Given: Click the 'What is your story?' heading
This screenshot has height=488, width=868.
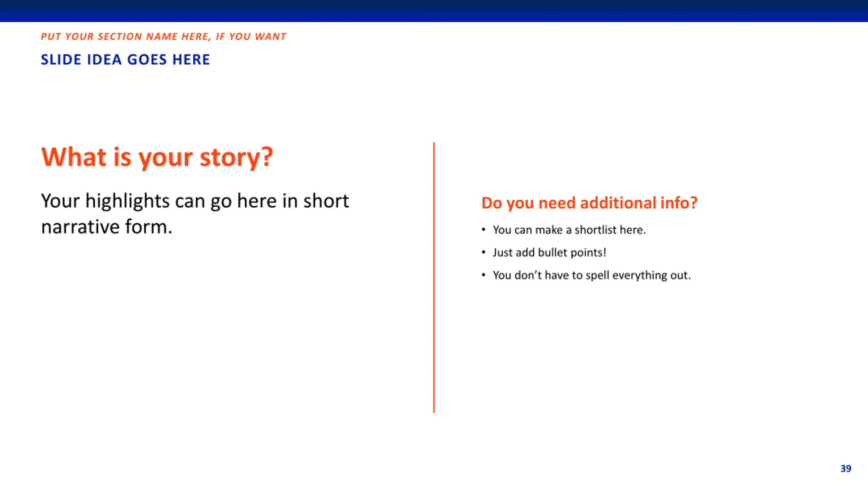Looking at the screenshot, I should 157,157.
